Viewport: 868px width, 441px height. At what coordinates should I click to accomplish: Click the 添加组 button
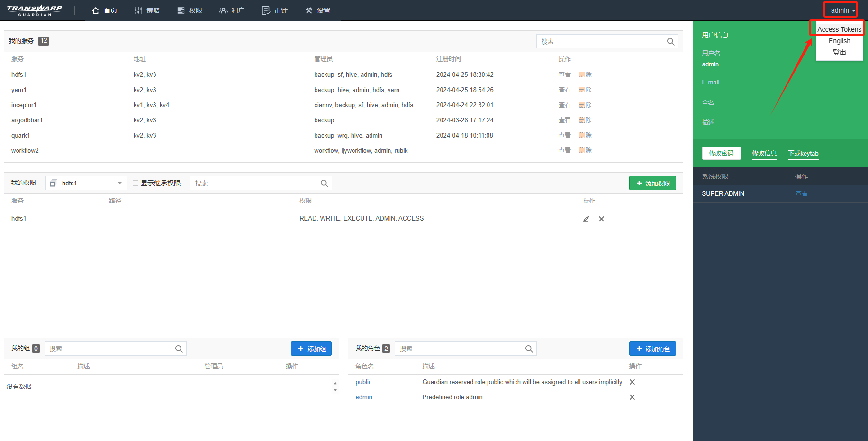click(x=311, y=349)
